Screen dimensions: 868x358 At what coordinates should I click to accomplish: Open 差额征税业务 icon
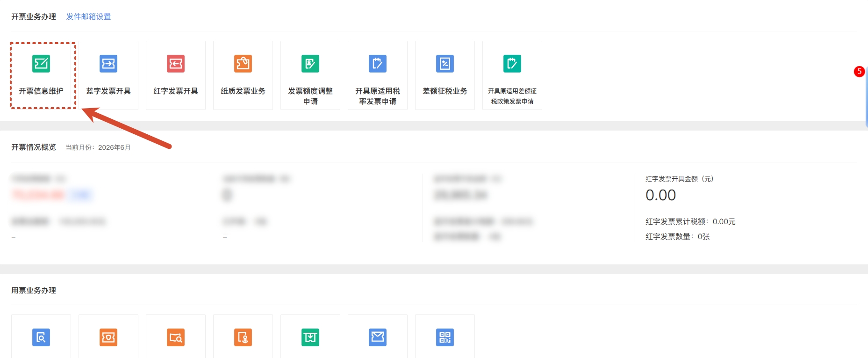tap(445, 64)
